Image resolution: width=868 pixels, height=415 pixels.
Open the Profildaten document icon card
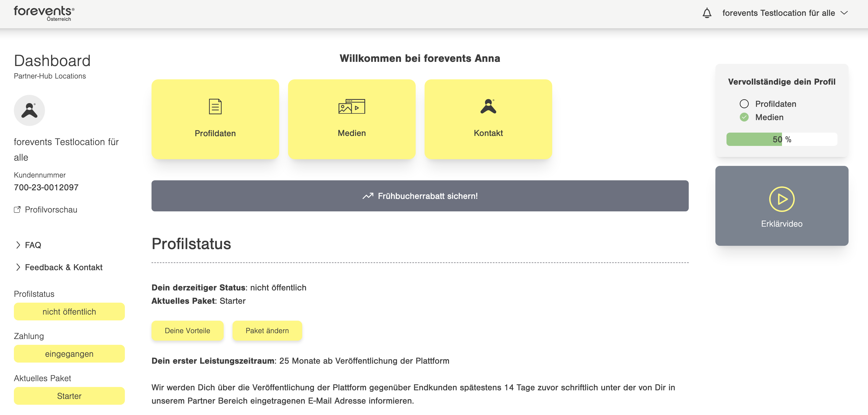click(215, 106)
